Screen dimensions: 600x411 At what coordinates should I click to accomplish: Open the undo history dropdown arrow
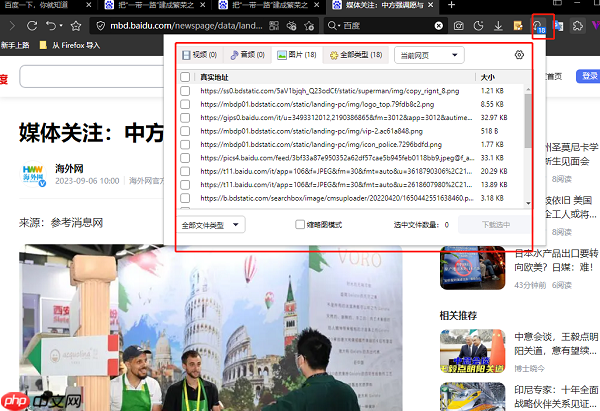pos(61,26)
